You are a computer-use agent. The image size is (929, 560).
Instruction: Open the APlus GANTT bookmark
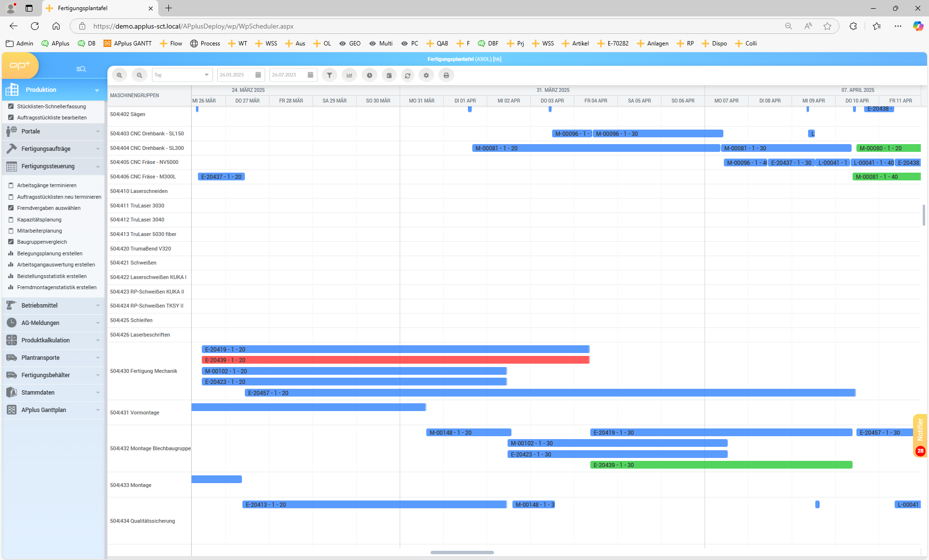(128, 44)
